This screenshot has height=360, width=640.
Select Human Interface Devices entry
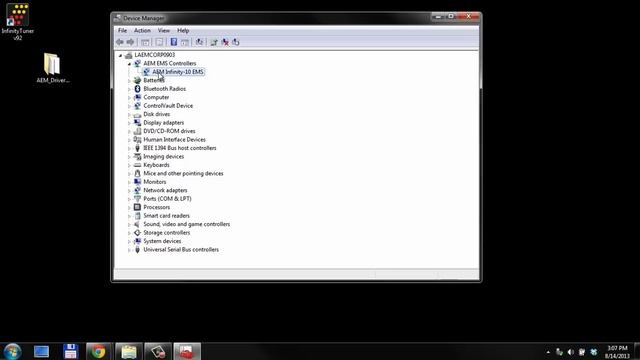(174, 140)
